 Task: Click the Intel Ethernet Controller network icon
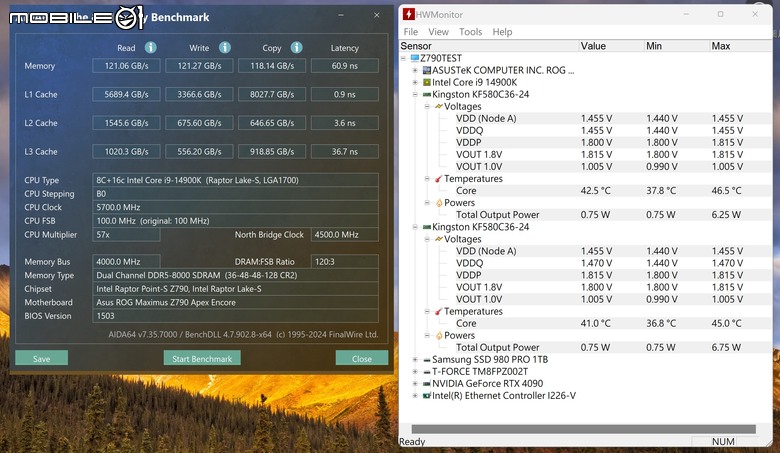click(426, 396)
